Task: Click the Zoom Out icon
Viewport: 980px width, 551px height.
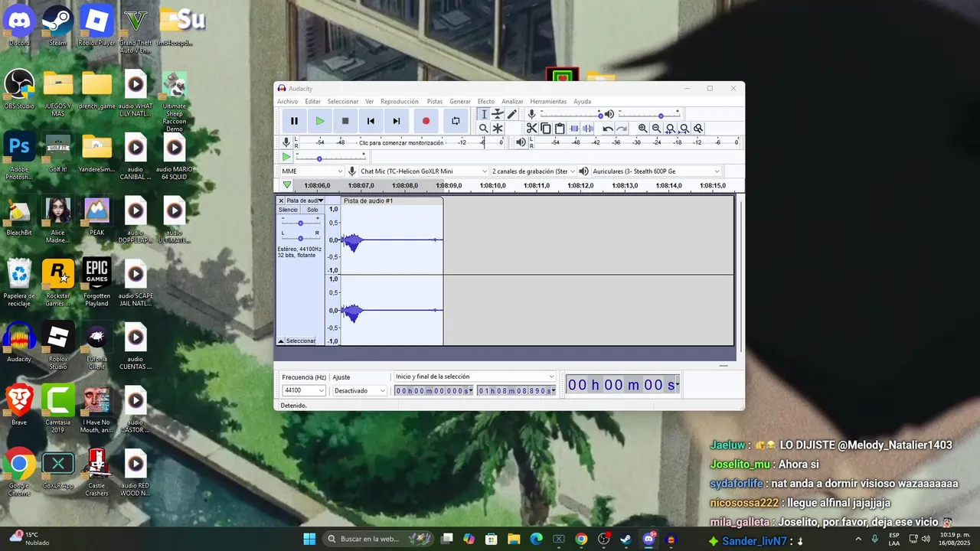Action: click(x=656, y=129)
